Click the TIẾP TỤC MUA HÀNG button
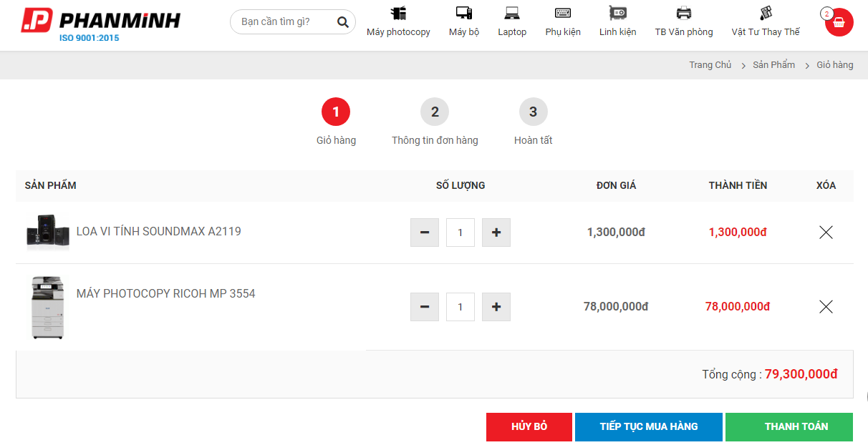This screenshot has height=445, width=868. [649, 426]
